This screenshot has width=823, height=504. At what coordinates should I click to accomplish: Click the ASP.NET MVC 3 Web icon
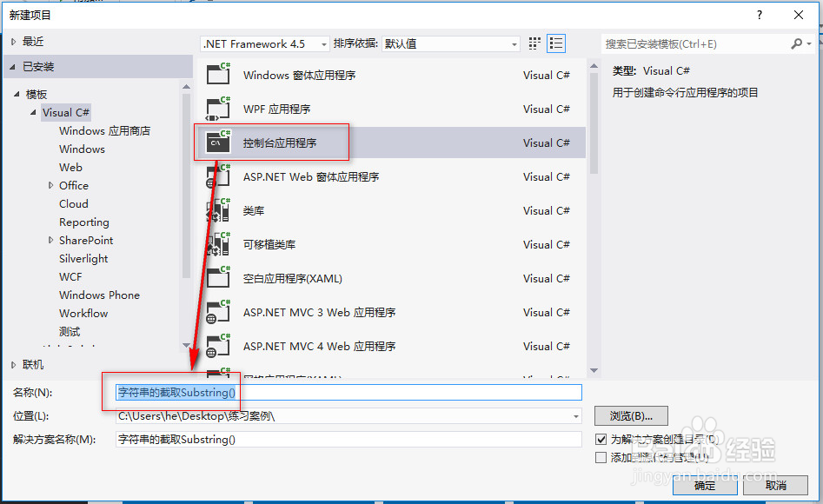(x=218, y=312)
